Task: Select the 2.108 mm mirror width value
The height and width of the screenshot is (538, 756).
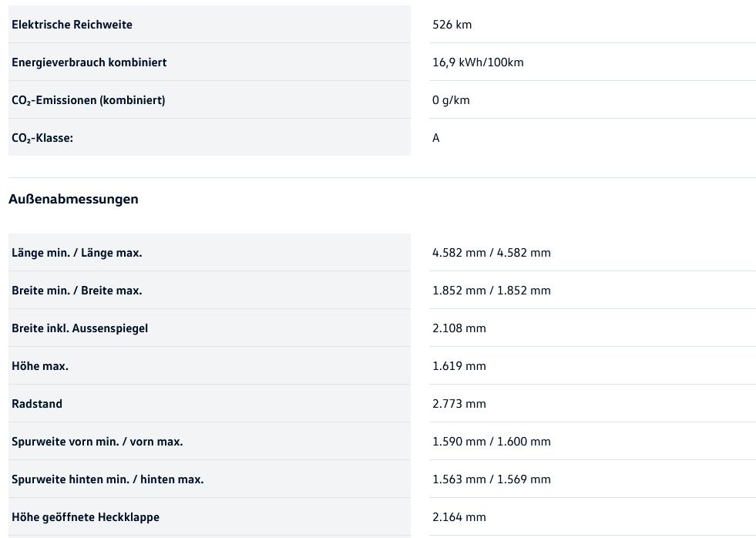Action: click(459, 328)
